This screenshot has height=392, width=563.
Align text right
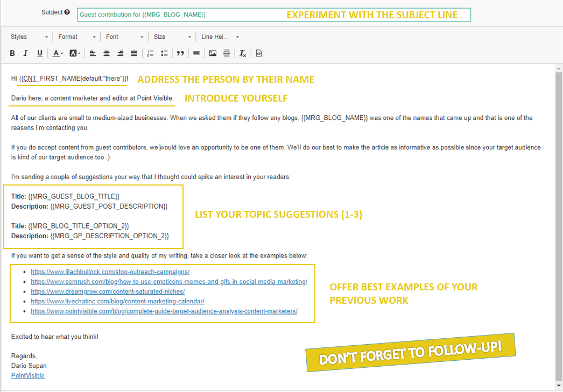tap(120, 53)
